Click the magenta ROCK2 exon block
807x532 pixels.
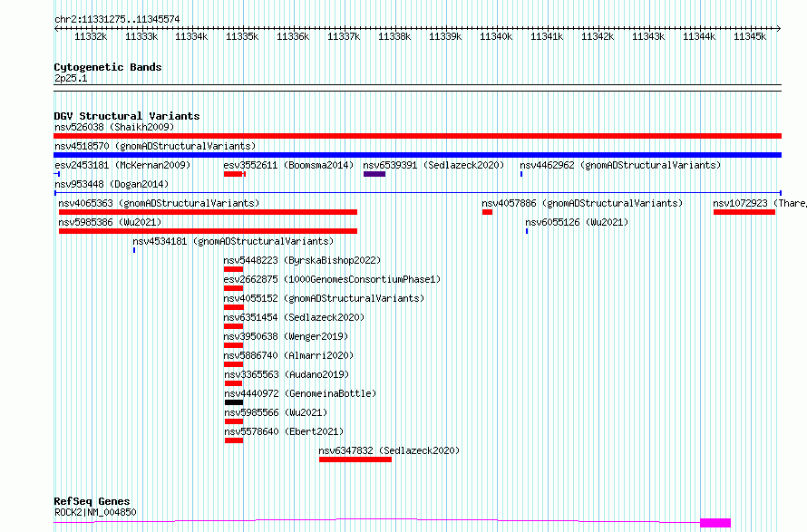coord(715,523)
